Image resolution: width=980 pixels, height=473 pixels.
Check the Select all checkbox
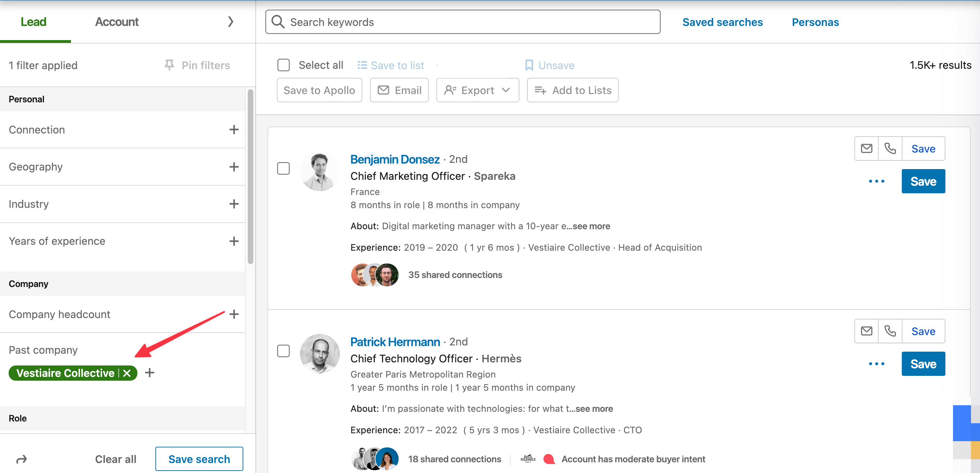[283, 65]
